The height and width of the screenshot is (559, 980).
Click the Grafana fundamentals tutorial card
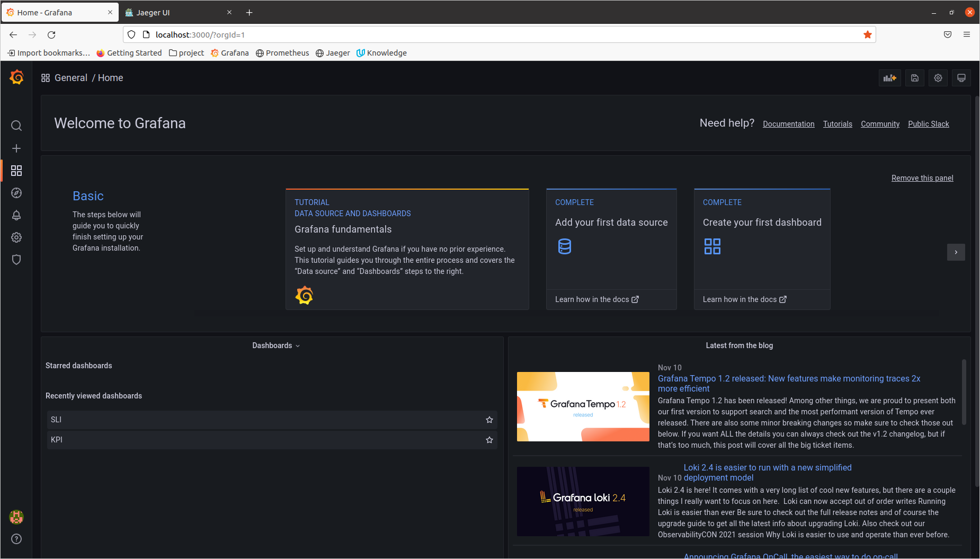tap(407, 249)
